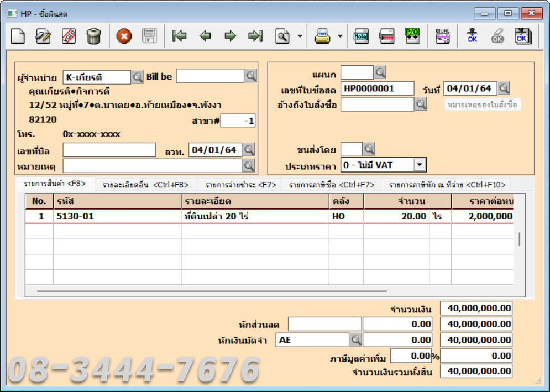Click magnifier beside หักเงินมัดจำ AE field

[355, 339]
